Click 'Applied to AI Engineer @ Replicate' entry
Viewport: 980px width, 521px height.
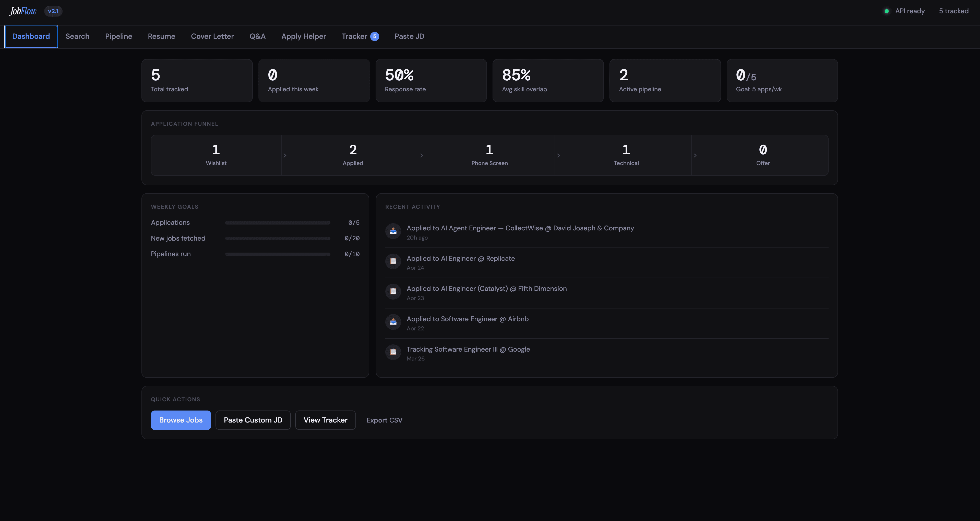pos(607,263)
